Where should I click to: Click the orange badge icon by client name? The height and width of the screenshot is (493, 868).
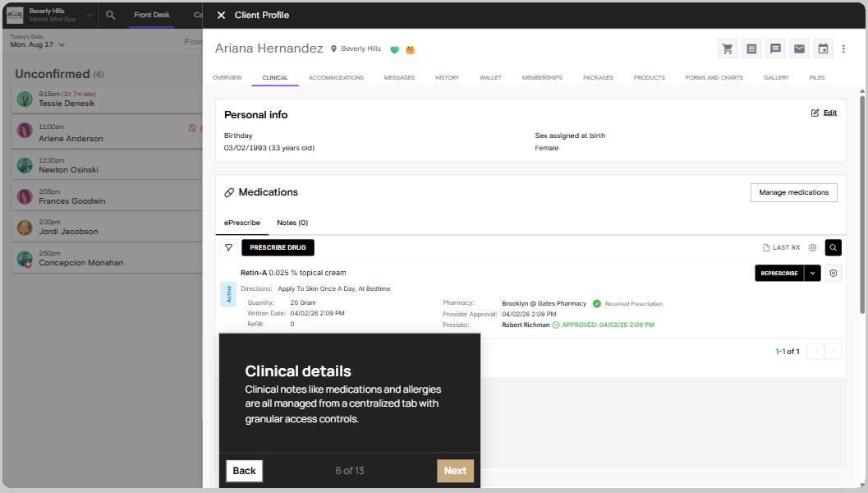411,50
